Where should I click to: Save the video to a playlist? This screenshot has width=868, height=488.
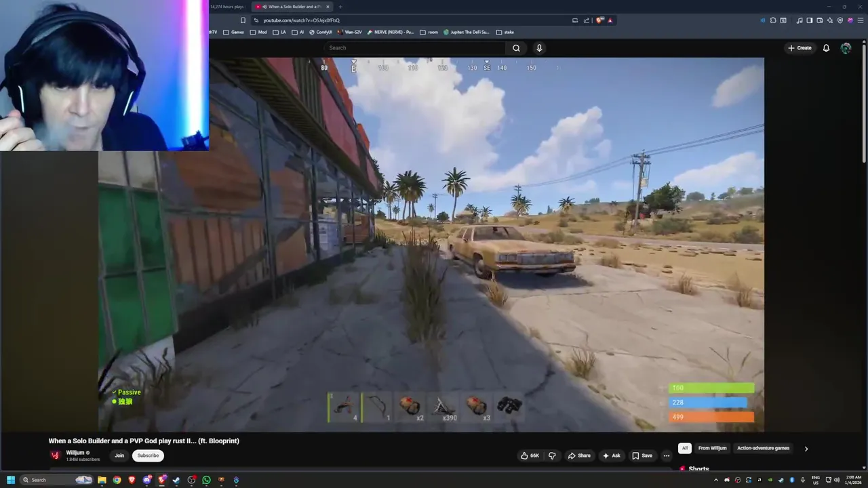click(642, 455)
